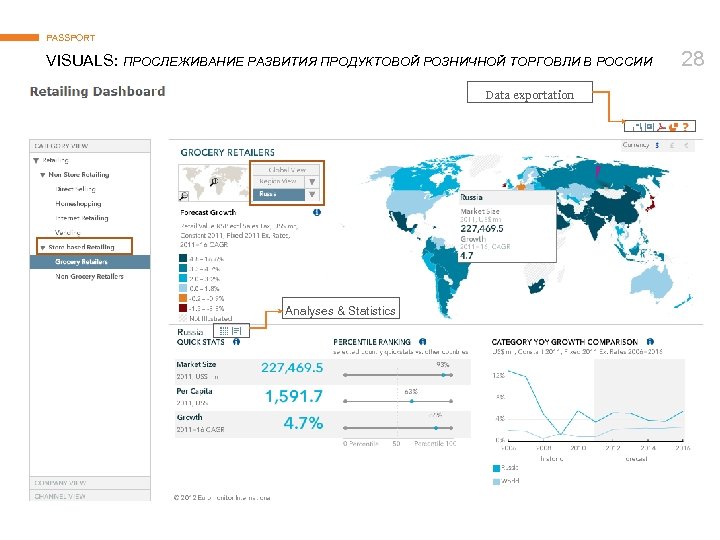Click the PDF export icon
Viewport: 720px width, 540px height.
coord(662,126)
